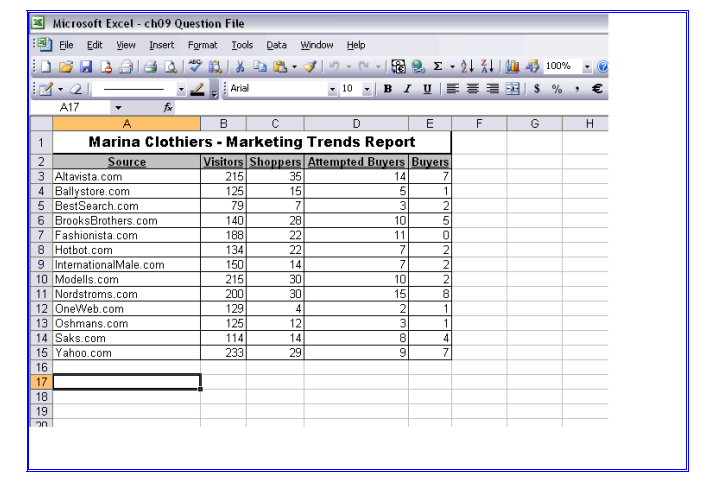This screenshot has height=483, width=707.
Task: Select the Erase Border tool
Action: 76,89
